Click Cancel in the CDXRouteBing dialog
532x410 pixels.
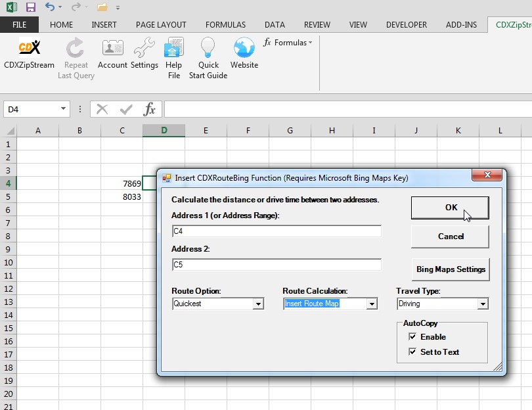click(451, 237)
